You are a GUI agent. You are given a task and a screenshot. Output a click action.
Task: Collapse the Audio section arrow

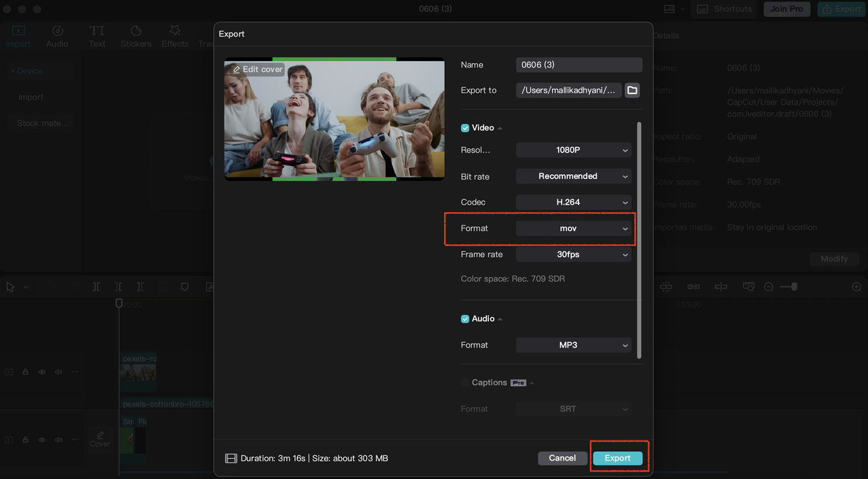[x=500, y=319]
